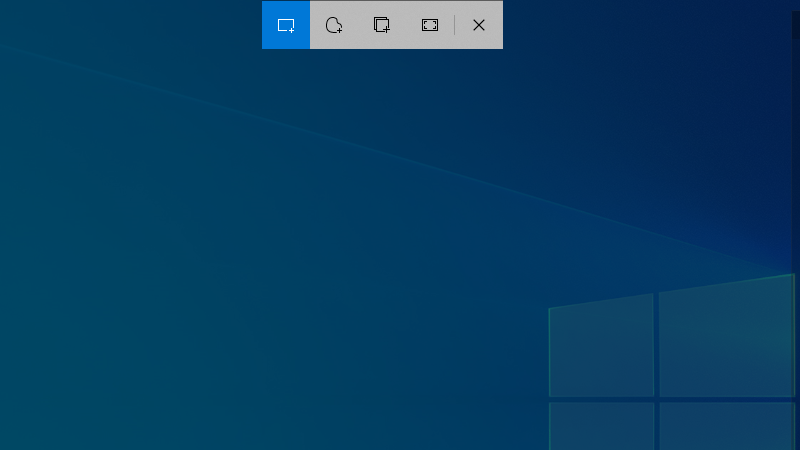800x450 pixels.
Task: Click the lower-right pane of the Windows logo
Action: tap(727, 427)
